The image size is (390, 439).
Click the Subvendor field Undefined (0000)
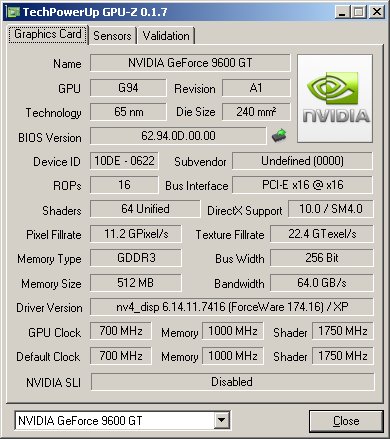(302, 161)
